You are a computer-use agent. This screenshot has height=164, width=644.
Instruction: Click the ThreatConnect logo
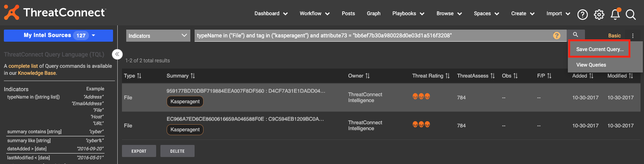tap(55, 12)
